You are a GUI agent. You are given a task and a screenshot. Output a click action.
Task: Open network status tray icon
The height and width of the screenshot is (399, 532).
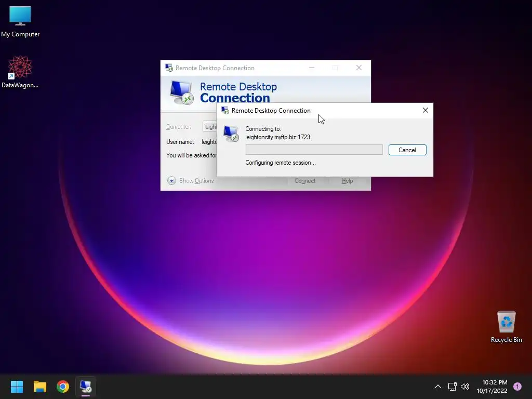(x=452, y=387)
